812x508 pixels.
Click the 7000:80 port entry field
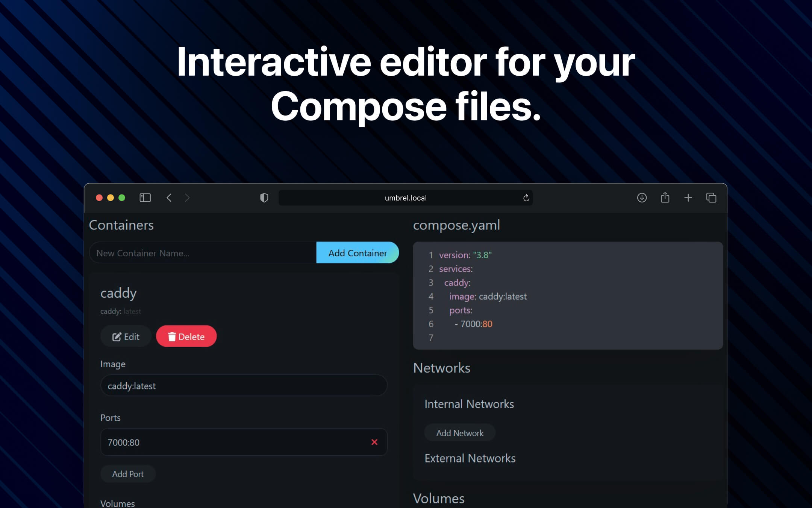233,442
